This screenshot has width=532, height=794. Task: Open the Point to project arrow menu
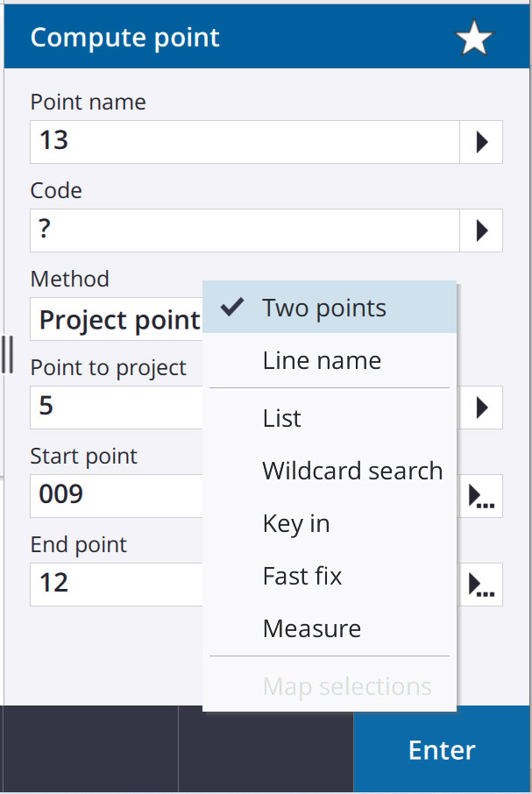480,408
